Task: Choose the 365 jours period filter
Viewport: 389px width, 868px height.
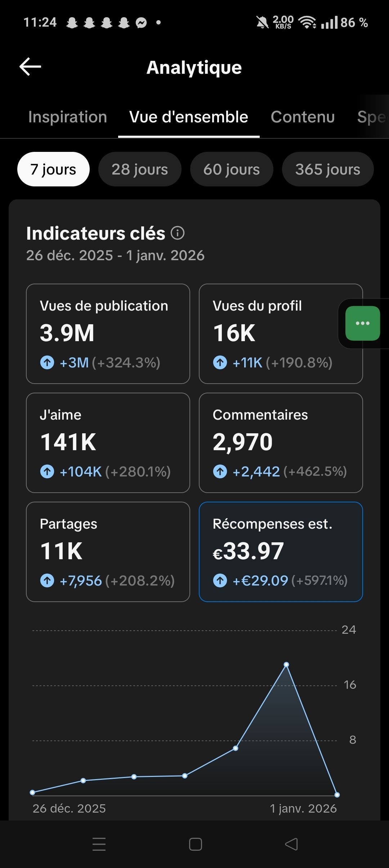Action: click(x=328, y=169)
